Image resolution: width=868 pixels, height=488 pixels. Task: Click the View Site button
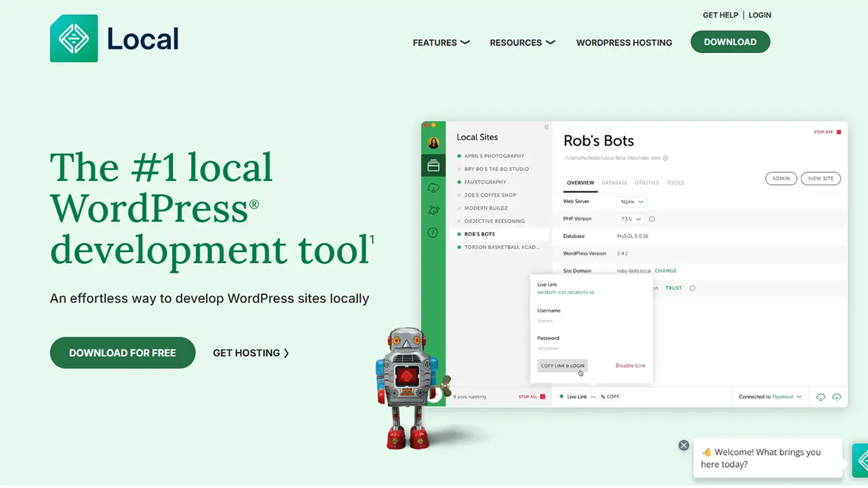(x=821, y=178)
